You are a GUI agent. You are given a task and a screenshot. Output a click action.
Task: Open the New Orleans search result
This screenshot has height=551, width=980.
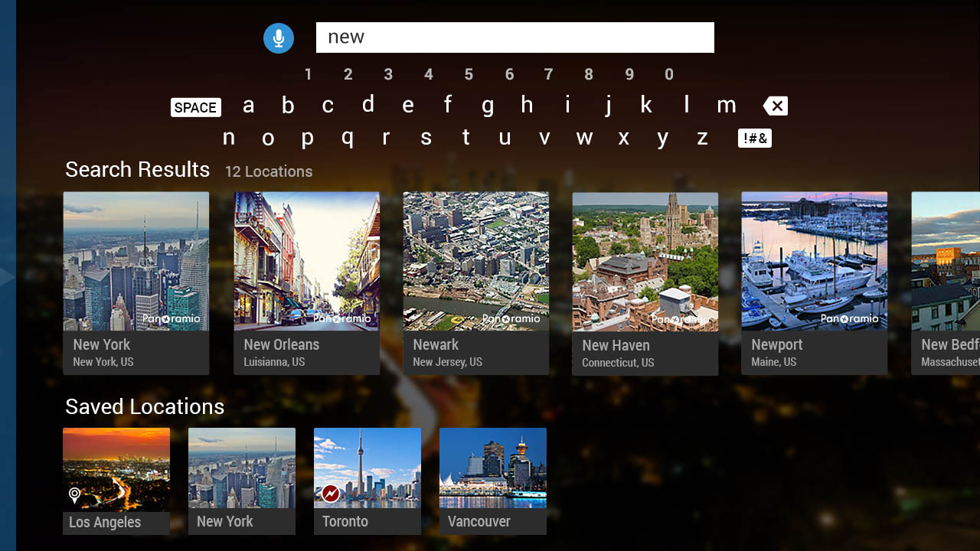click(307, 283)
